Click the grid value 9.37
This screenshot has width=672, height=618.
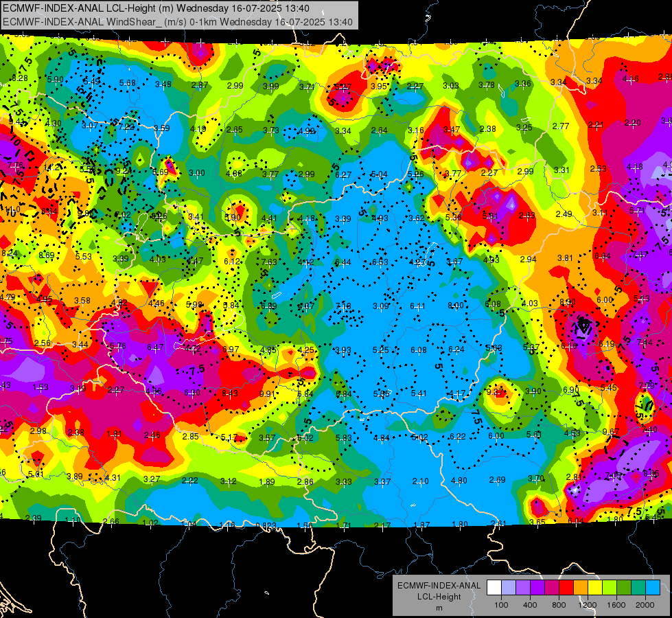coord(495,391)
